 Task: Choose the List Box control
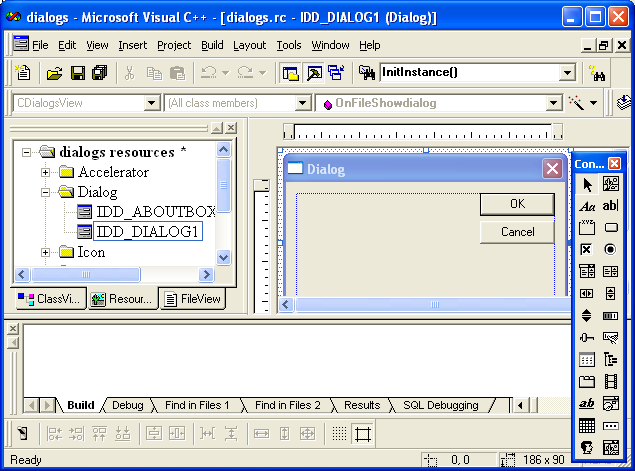611,271
